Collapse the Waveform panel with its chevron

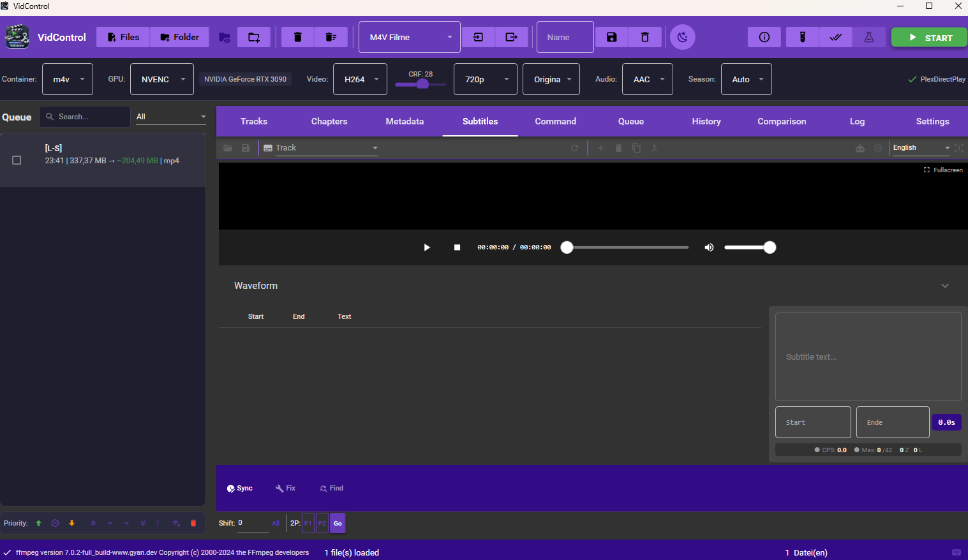tap(945, 286)
